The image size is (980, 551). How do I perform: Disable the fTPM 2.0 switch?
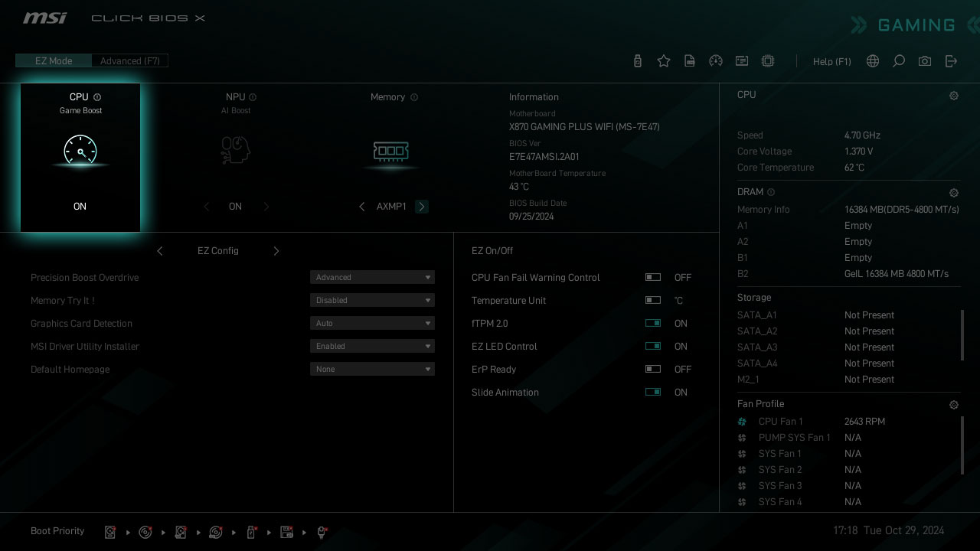tap(653, 324)
